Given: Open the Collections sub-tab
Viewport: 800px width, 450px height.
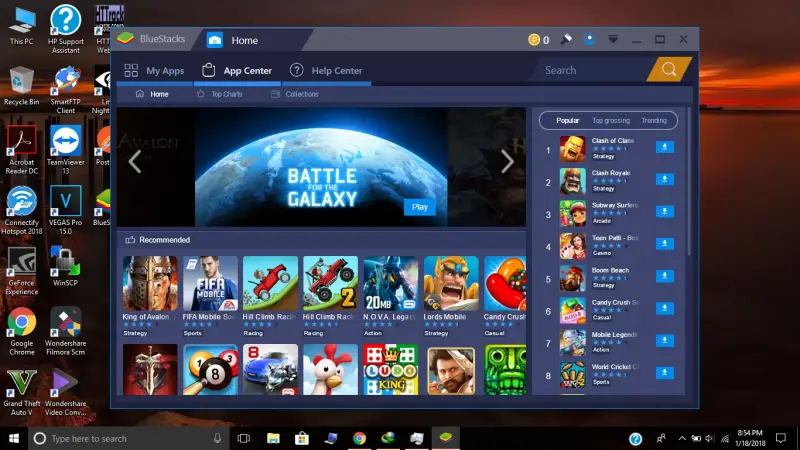Looking at the screenshot, I should pos(294,94).
